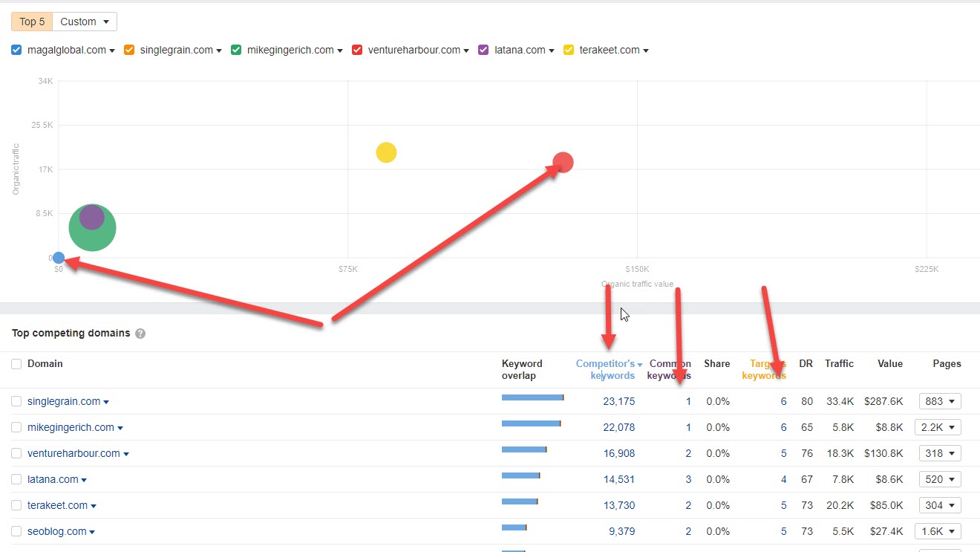
Task: Toggle terakeet.com legend checkbox
Action: click(569, 50)
